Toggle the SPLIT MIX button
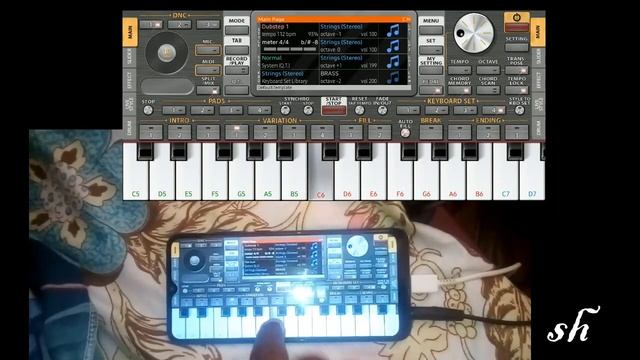Screen dimensions: 640x360 [208, 90]
